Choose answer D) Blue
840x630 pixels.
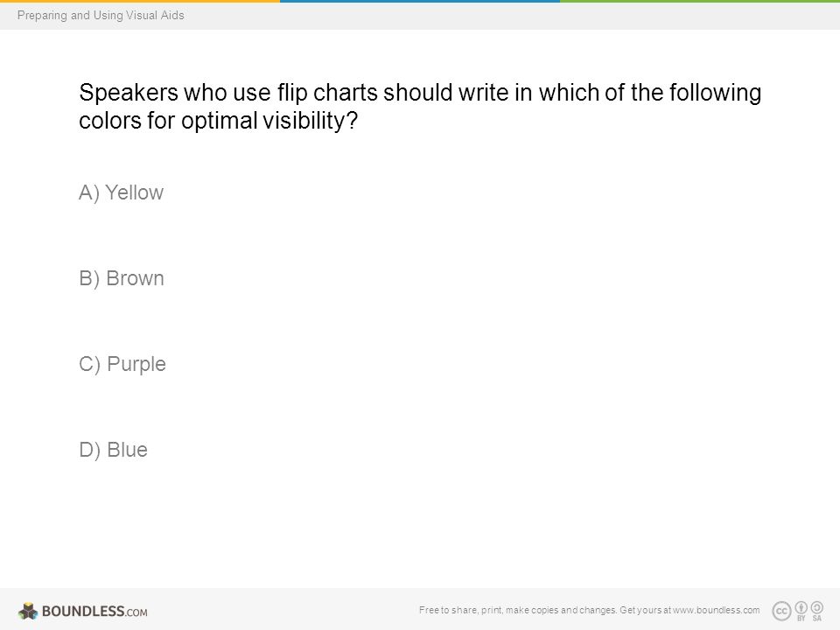pos(113,450)
